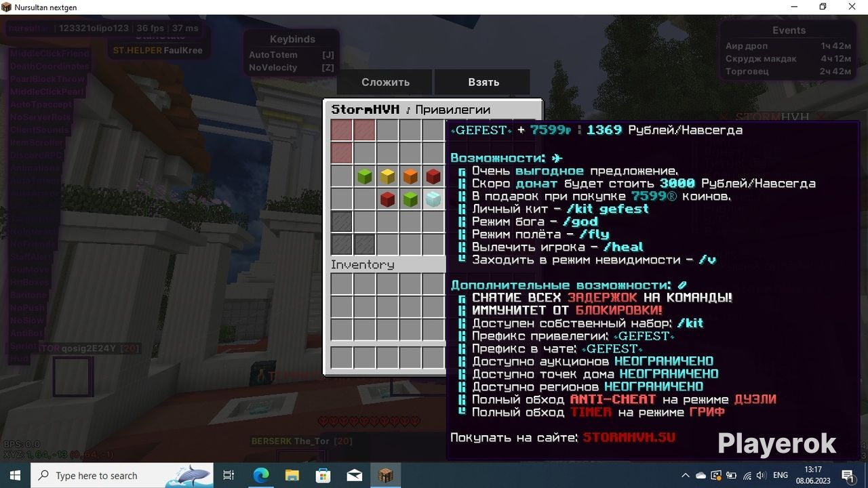Switch the ENG input language indicator
The image size is (868, 488).
click(781, 476)
